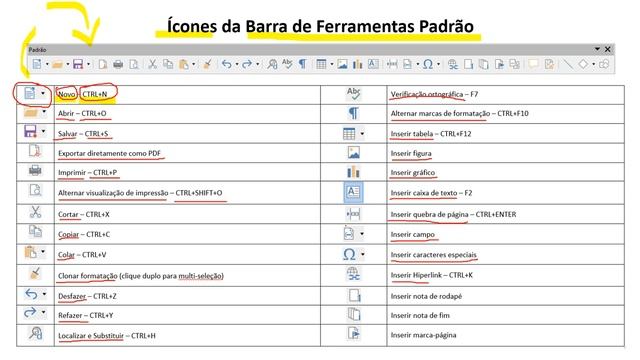Screen dimensions: 640x360
Task: Click the Redo arrow in the Padrão toolbar
Action: tap(247, 64)
